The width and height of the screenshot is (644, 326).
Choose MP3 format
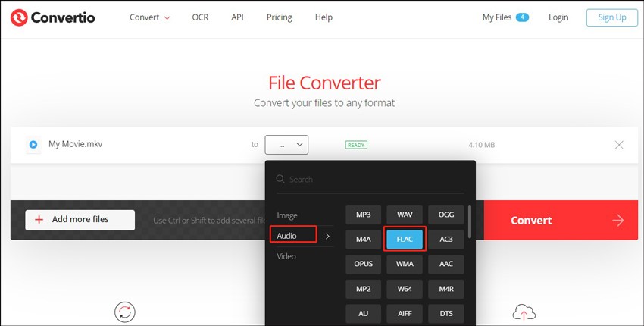(363, 215)
